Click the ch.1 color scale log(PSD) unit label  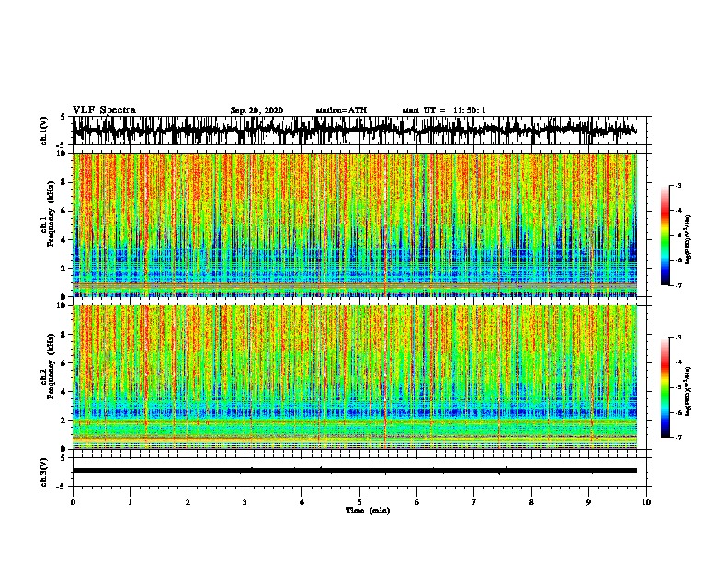click(x=688, y=240)
